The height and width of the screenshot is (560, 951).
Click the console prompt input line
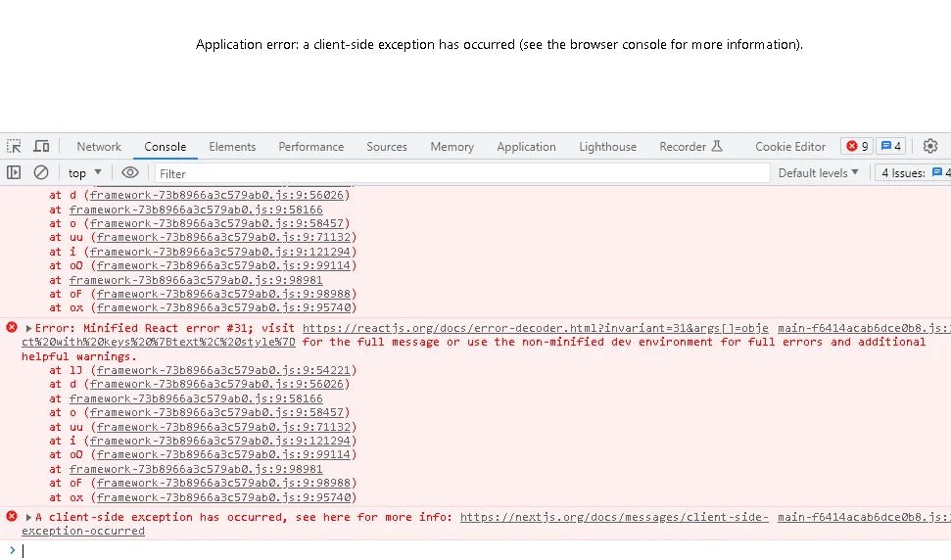point(485,550)
